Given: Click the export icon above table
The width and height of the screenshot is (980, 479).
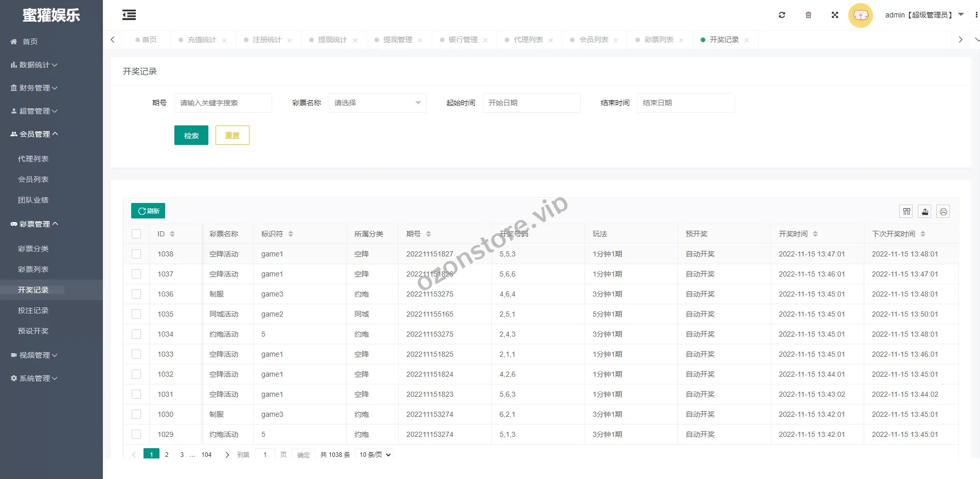Looking at the screenshot, I should tap(925, 211).
